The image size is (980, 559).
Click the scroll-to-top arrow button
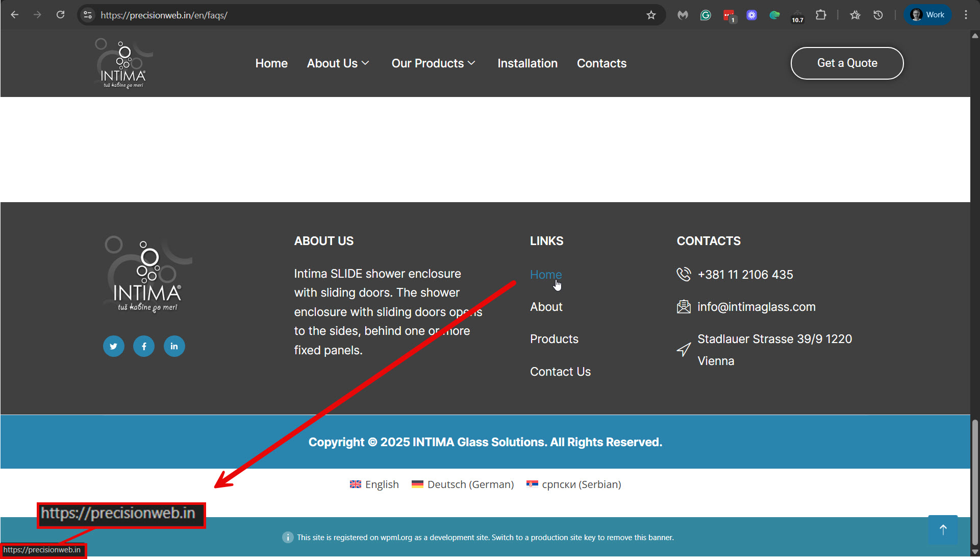click(x=942, y=530)
